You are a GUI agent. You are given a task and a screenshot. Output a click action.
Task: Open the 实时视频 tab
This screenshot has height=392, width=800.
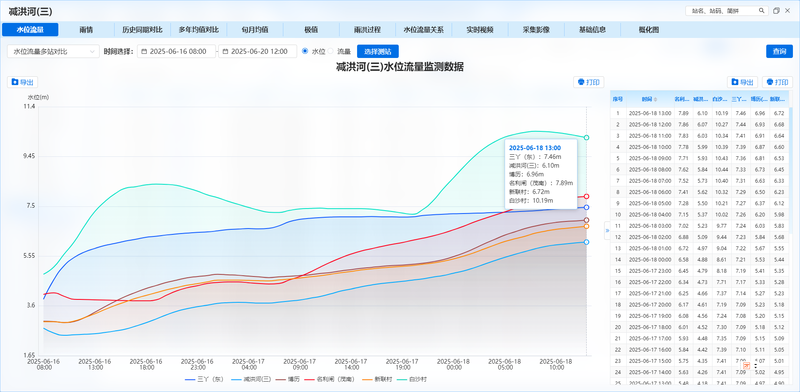pos(480,30)
